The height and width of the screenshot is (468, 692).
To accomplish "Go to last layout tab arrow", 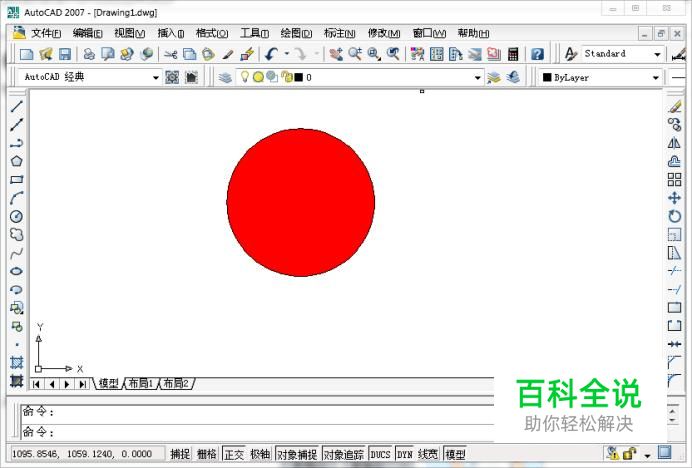I will tap(83, 384).
